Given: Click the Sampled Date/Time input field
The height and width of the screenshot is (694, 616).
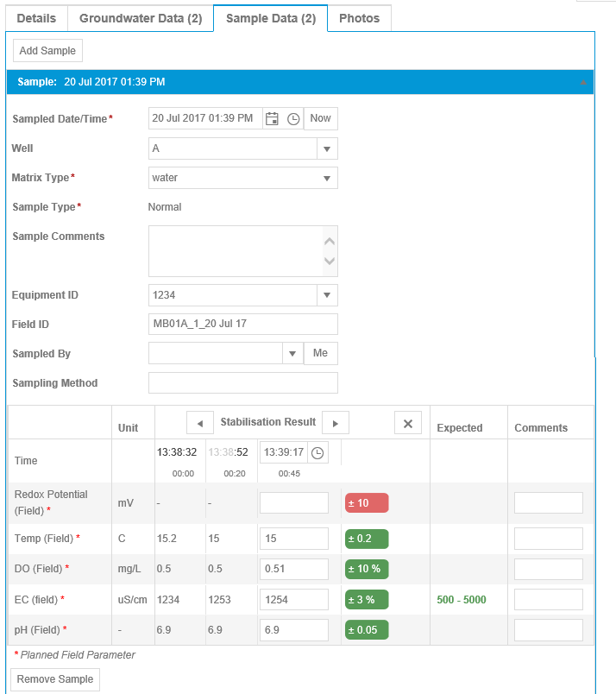Looking at the screenshot, I should [205, 118].
